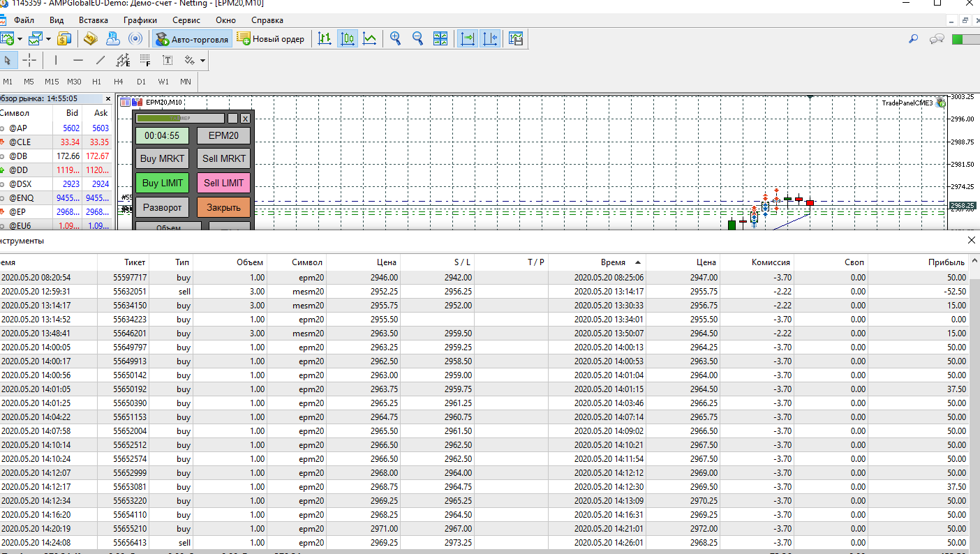This screenshot has width=980, height=554.
Task: Switch chart to line chart view
Action: click(x=371, y=39)
